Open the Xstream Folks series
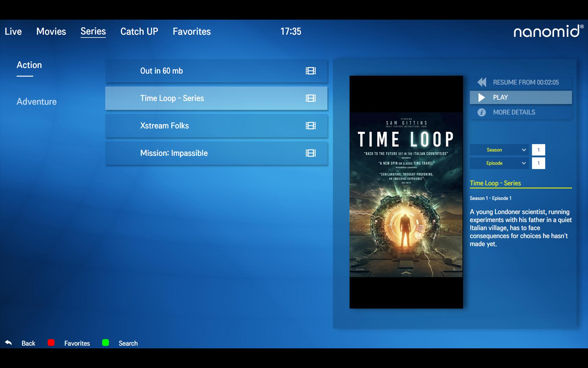Viewport: 588px width, 368px height. tap(216, 126)
